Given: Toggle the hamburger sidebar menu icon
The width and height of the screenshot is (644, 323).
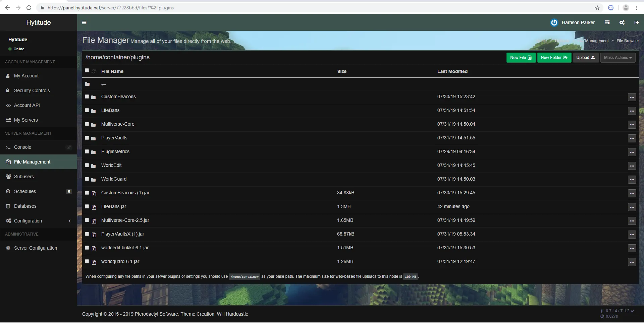Looking at the screenshot, I should (x=84, y=22).
